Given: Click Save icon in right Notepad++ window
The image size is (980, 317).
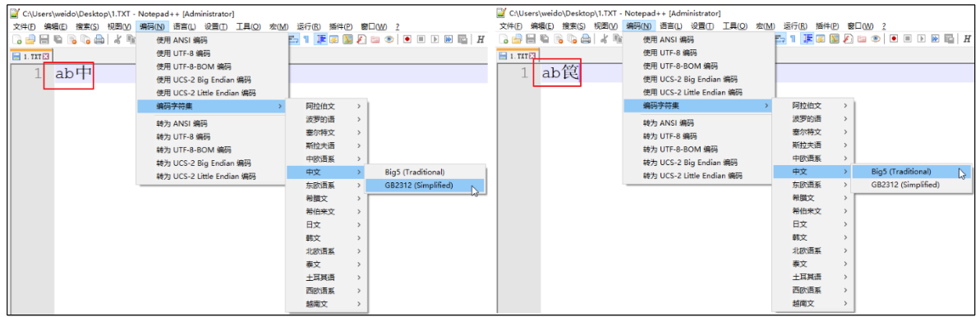Looking at the screenshot, I should click(x=530, y=39).
